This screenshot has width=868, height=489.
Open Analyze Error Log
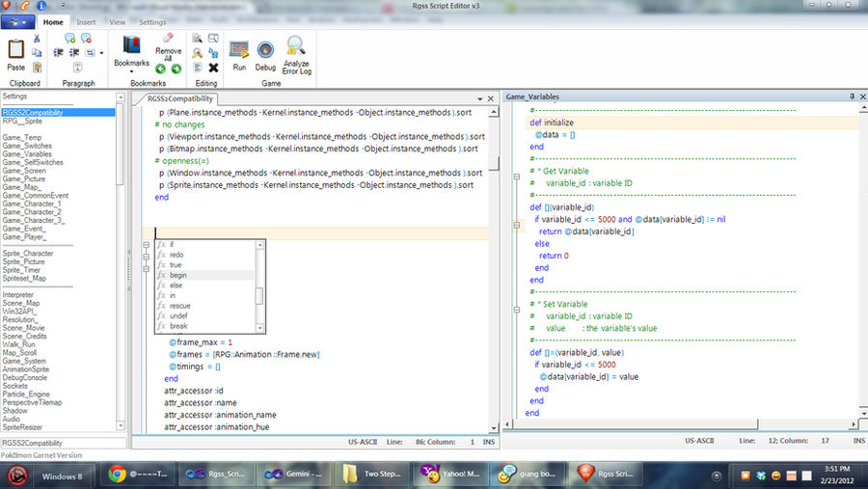tap(297, 55)
